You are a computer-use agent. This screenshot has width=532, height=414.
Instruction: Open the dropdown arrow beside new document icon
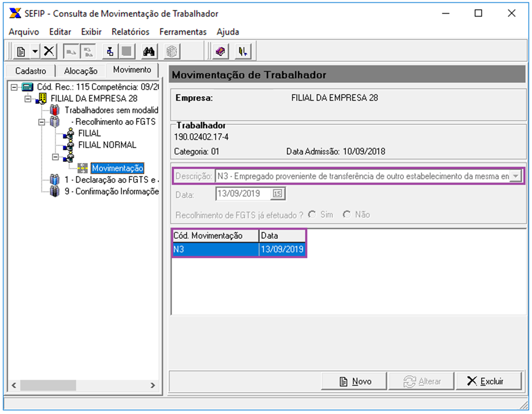point(35,52)
